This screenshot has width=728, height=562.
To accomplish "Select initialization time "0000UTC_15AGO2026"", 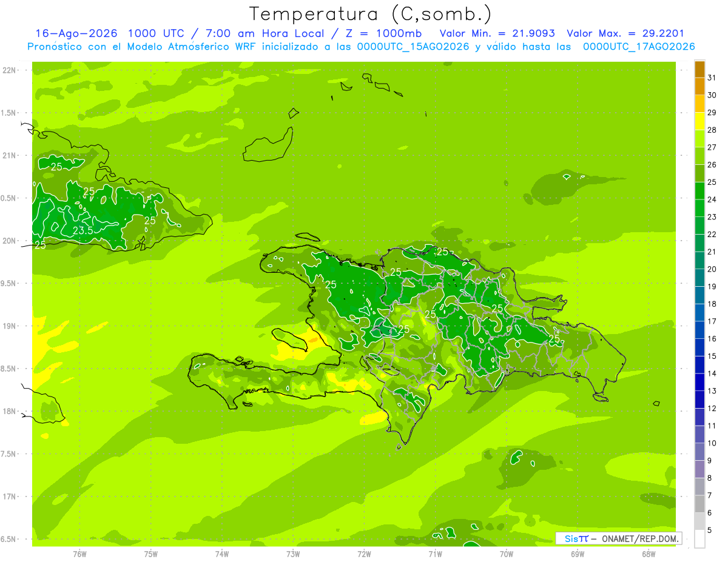I will tap(413, 47).
